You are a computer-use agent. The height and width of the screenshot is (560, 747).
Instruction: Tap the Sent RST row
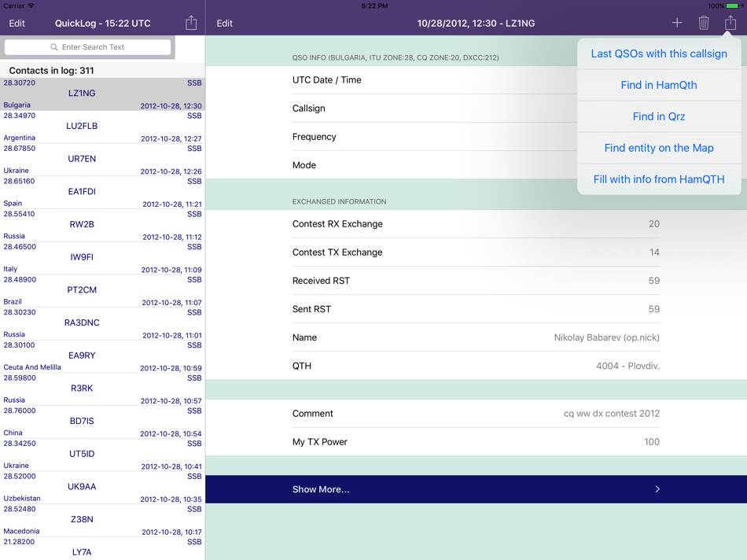476,309
